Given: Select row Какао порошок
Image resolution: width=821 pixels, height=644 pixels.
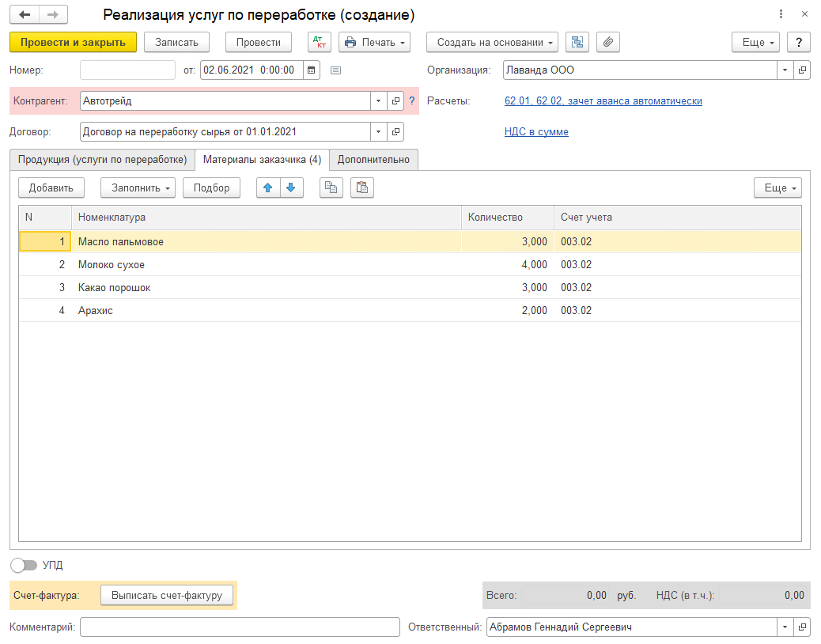Looking at the screenshot, I should [x=410, y=287].
